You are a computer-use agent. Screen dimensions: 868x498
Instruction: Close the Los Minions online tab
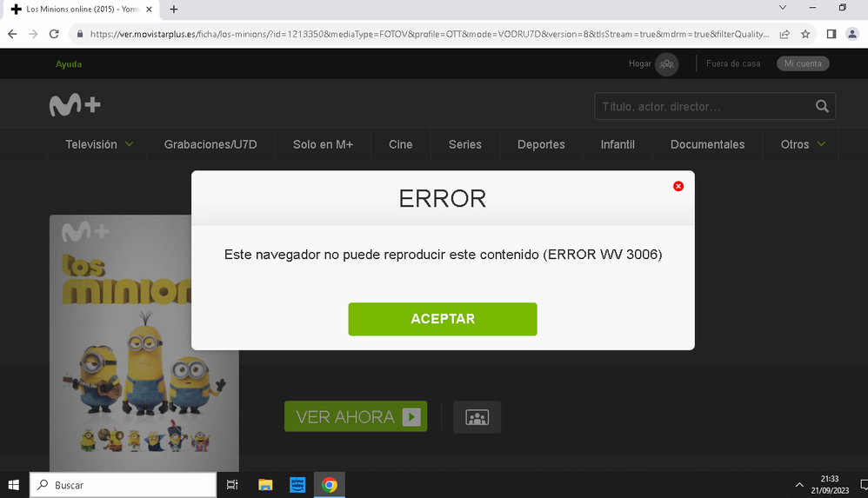pos(149,9)
